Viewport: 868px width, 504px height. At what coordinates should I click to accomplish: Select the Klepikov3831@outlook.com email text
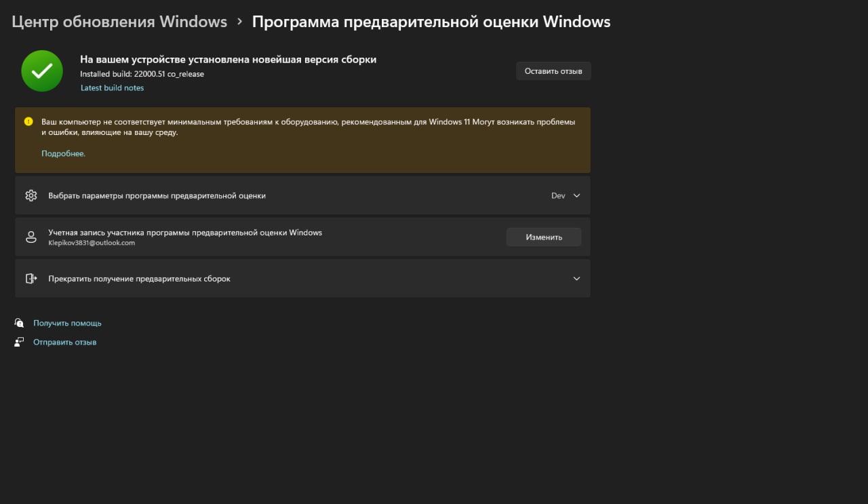point(92,243)
